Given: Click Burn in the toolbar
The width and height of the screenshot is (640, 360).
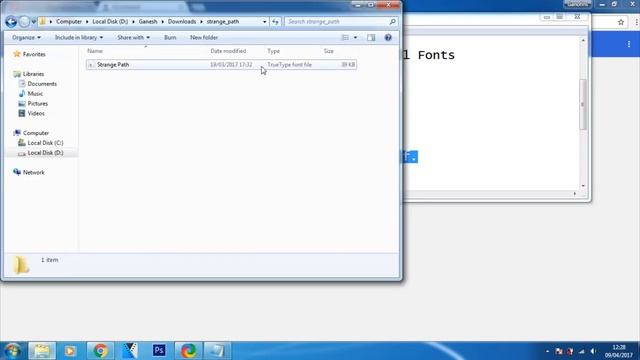Looking at the screenshot, I should 170,38.
